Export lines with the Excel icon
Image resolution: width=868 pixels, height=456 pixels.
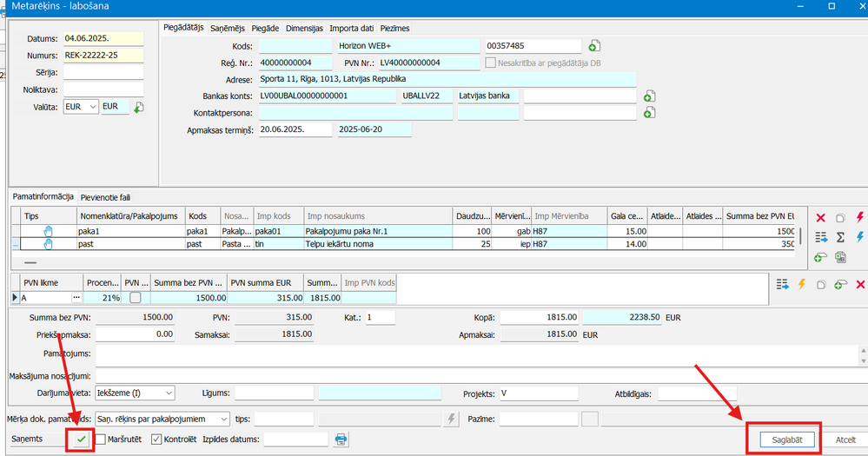coord(840,257)
